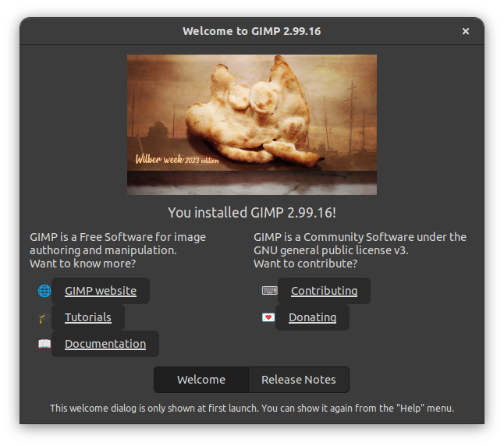Screen dimensions: 504x446
Task: Click the globe icon beside GIMP website
Action: tap(44, 291)
